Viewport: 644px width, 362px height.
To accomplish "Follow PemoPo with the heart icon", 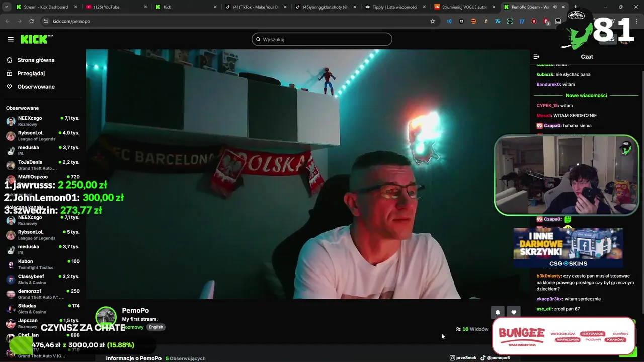I will [514, 312].
